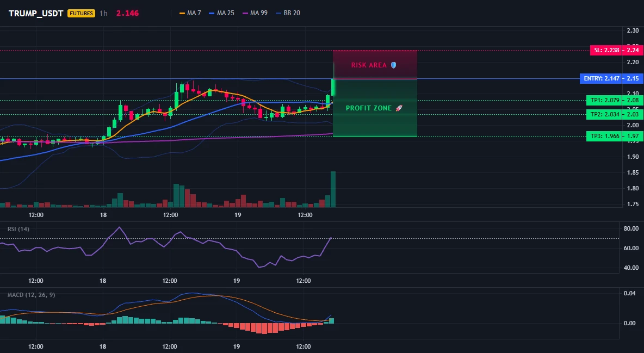The height and width of the screenshot is (353, 644).
Task: Click the shield icon beside RISK AREA
Action: coord(393,65)
